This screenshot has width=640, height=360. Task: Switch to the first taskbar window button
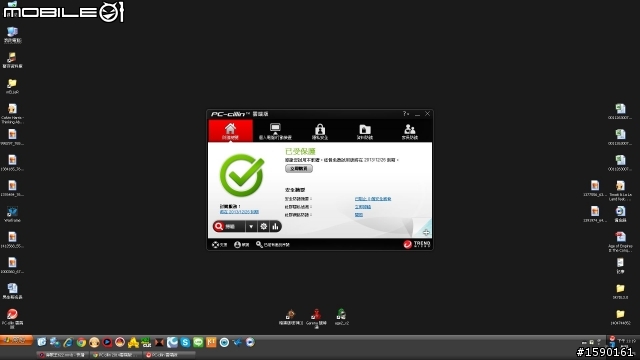coord(63,355)
